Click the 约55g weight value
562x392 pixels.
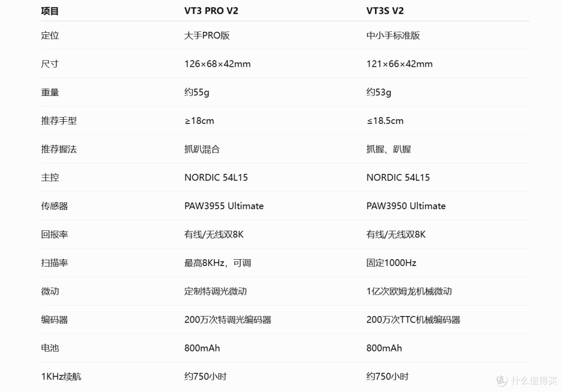tap(197, 92)
